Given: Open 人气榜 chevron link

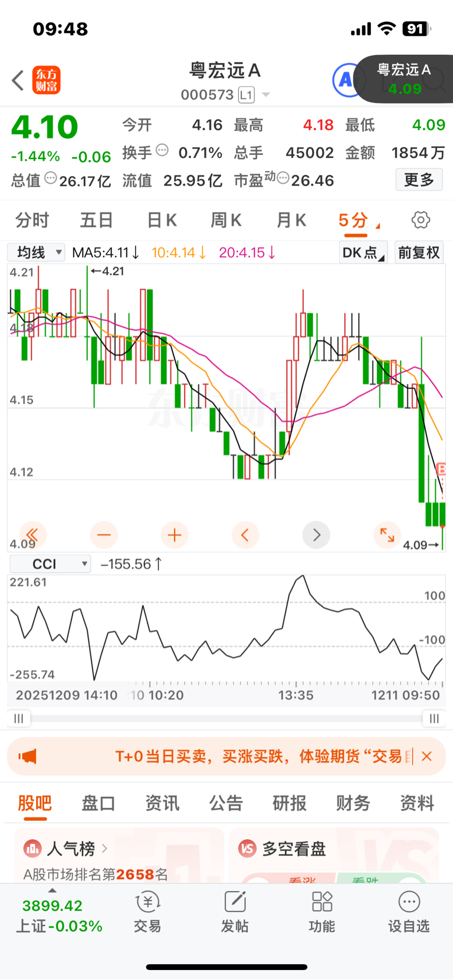Looking at the screenshot, I should pyautogui.click(x=104, y=849).
